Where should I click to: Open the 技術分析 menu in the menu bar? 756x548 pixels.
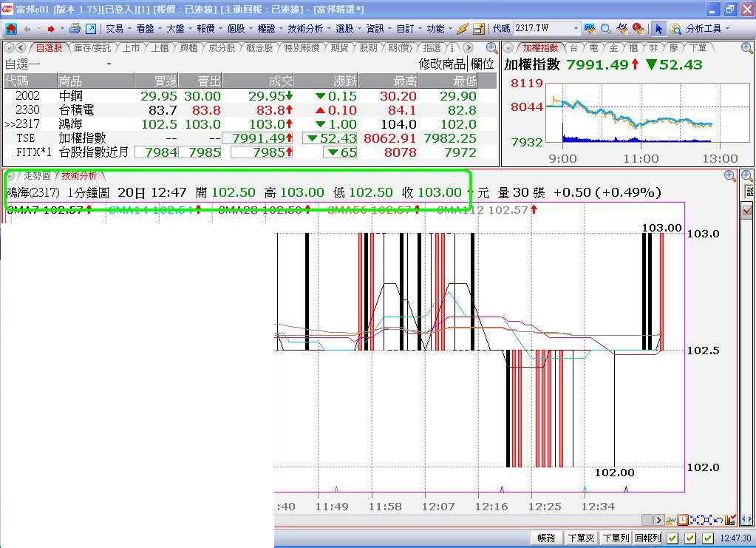308,29
